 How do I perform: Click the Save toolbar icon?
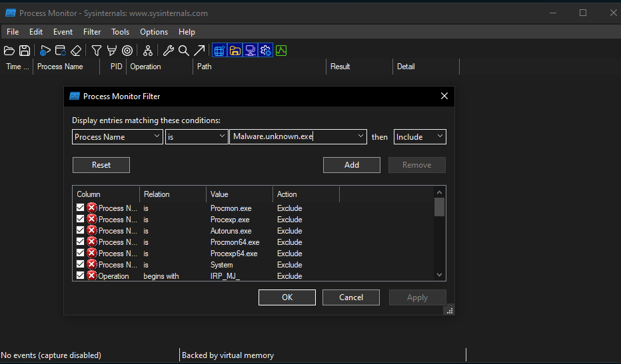25,51
